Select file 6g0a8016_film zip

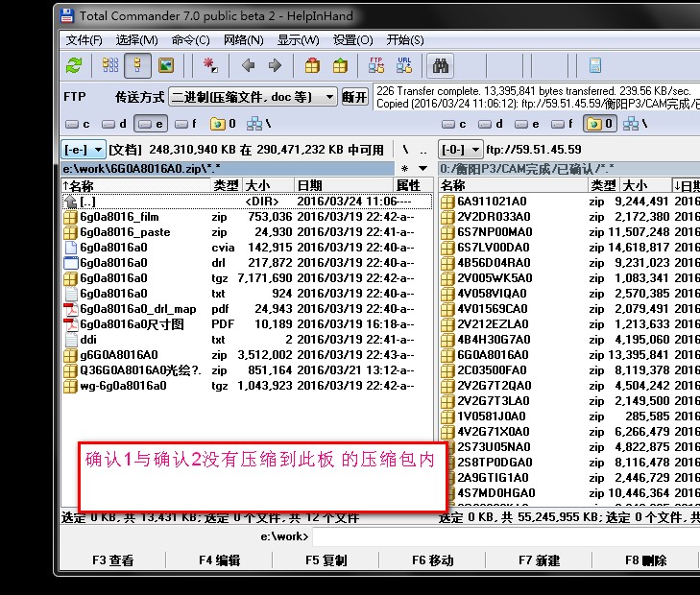247,217
